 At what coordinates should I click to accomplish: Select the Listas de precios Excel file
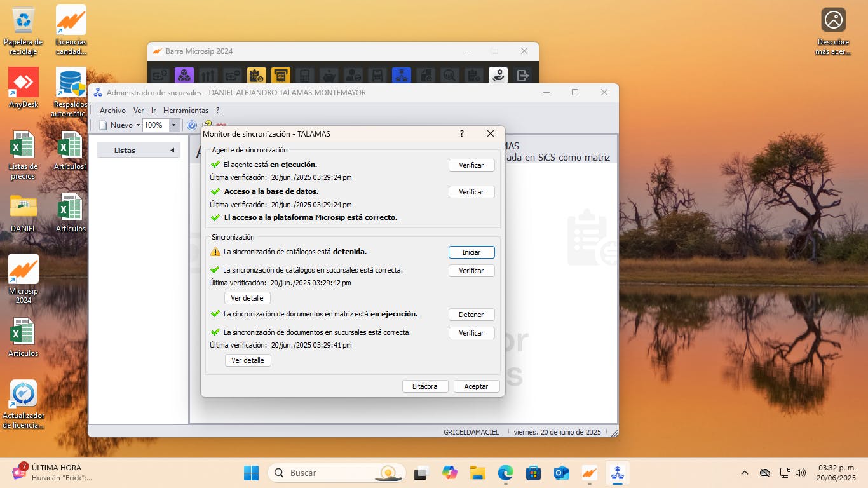(24, 155)
